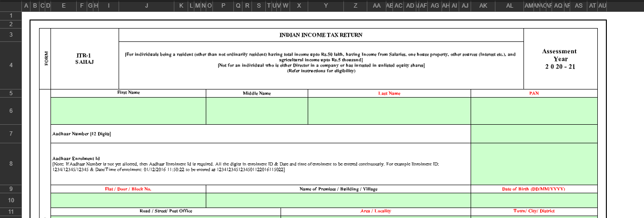Image resolution: width=644 pixels, height=218 pixels.
Task: Click the green Middle Name input cell
Action: (x=257, y=111)
